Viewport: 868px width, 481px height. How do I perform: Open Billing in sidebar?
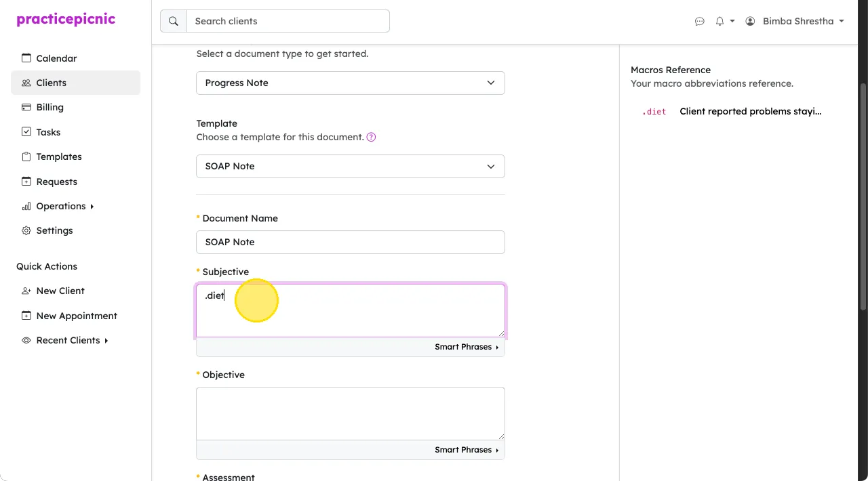tap(75, 107)
